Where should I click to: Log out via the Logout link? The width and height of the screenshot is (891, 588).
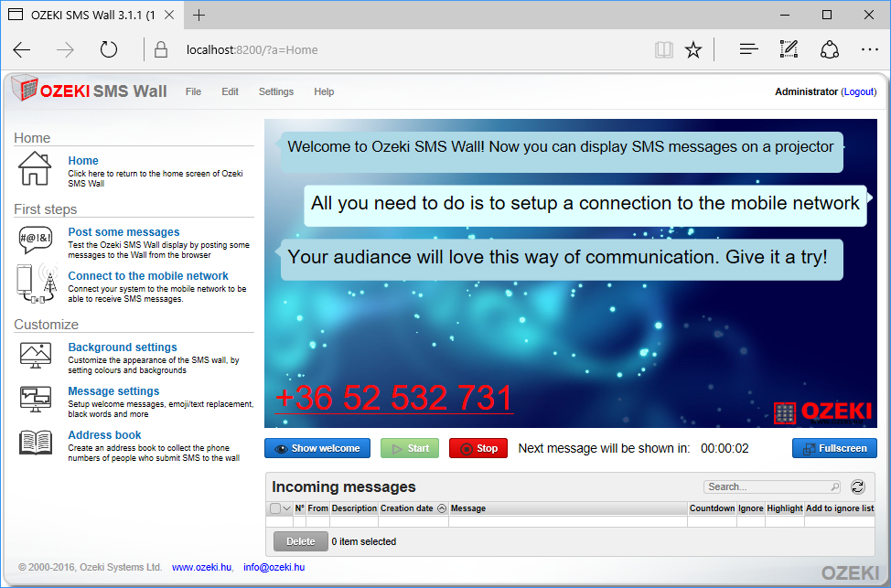point(859,91)
